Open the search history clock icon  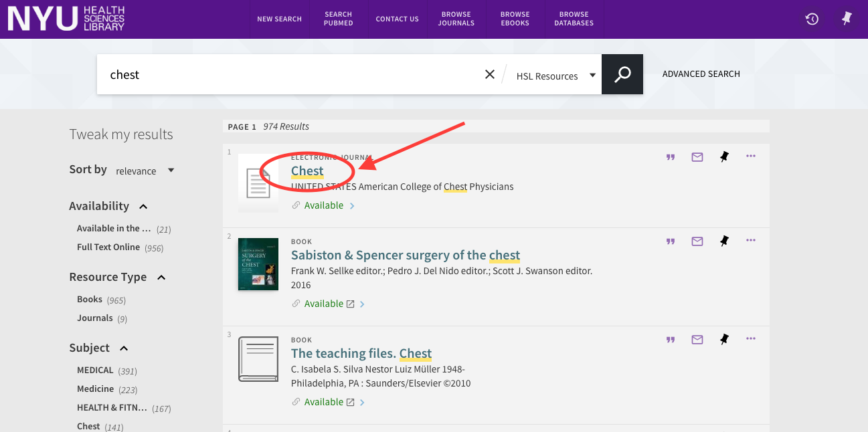(812, 19)
